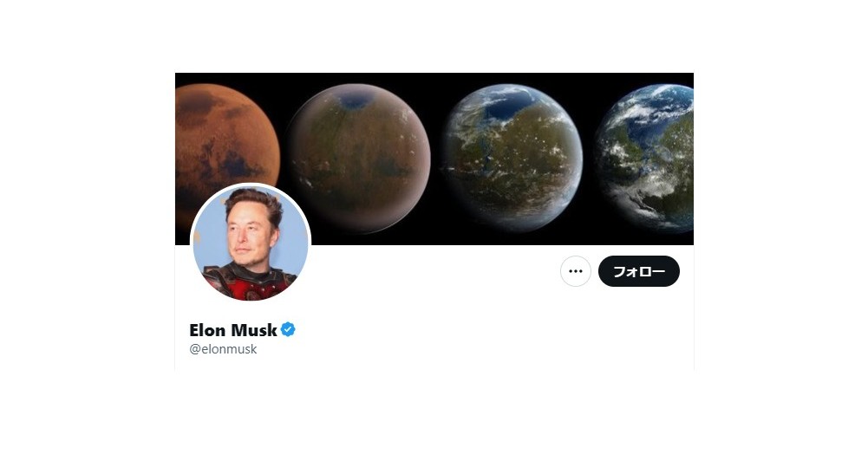Select the Elon Musk display name
Viewport: 868px width, 454px height.
(x=233, y=330)
